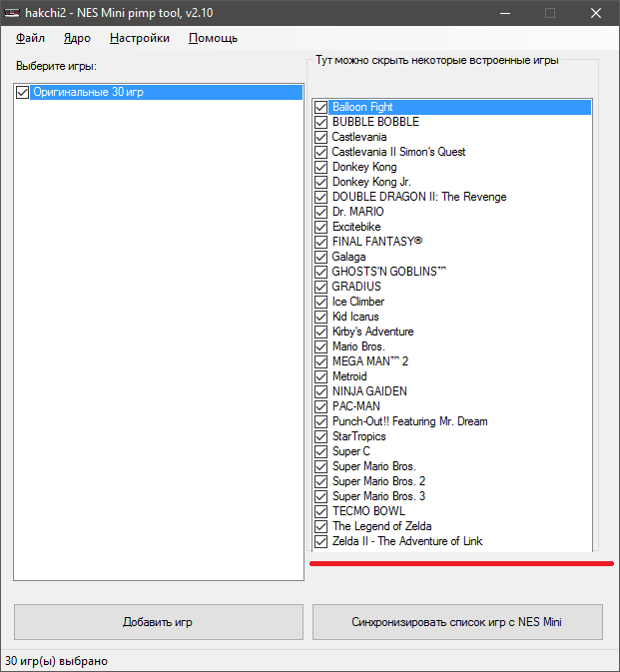Screen dimensions: 620x672
Task: Uncheck the Super Mario Bros. 2 checkbox
Action: tap(320, 481)
